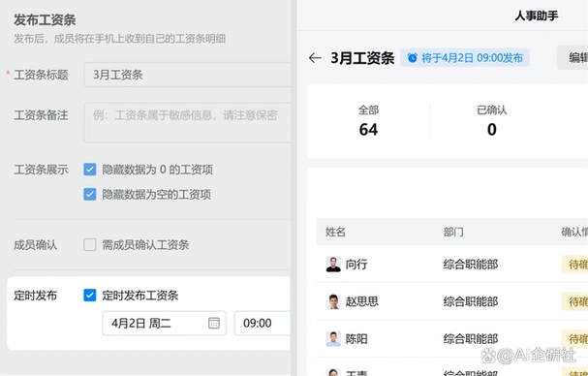Click the 姓名 column header
588x376 pixels.
click(335, 232)
